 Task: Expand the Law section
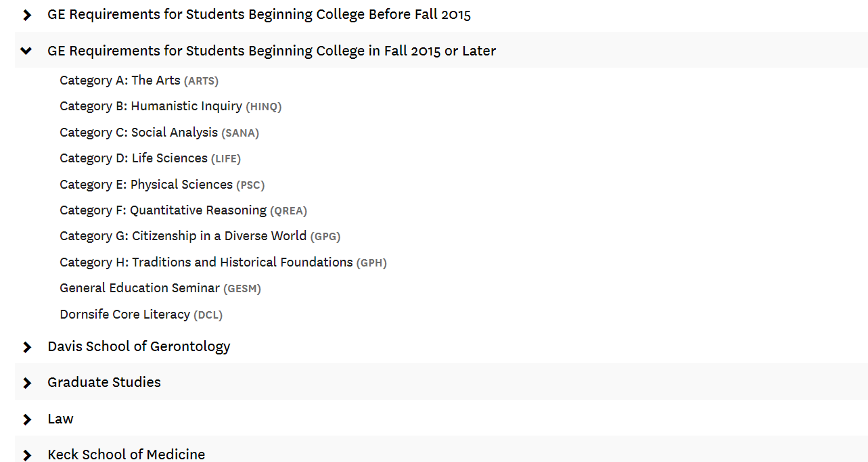click(x=60, y=419)
